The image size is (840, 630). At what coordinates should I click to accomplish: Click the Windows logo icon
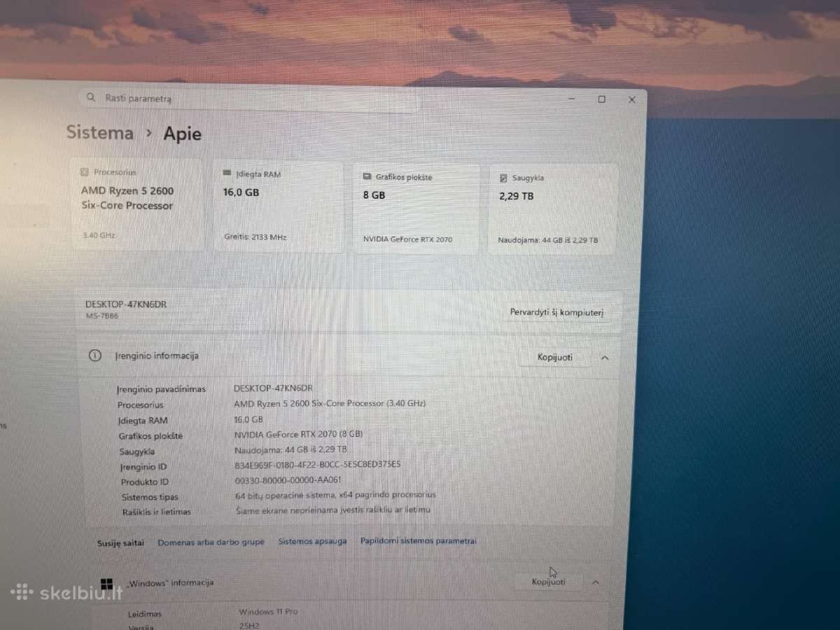tap(107, 583)
